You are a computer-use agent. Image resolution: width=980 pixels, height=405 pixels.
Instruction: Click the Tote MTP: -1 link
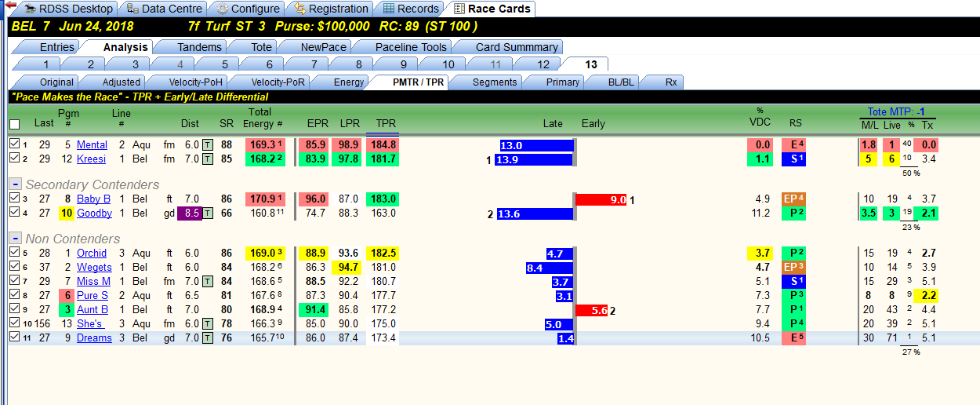tap(897, 111)
